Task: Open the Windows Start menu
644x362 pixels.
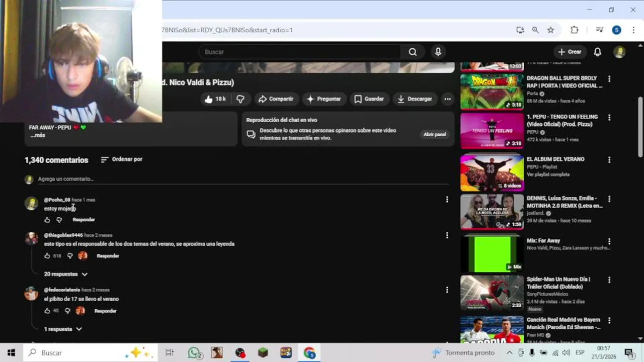Action: (x=11, y=352)
